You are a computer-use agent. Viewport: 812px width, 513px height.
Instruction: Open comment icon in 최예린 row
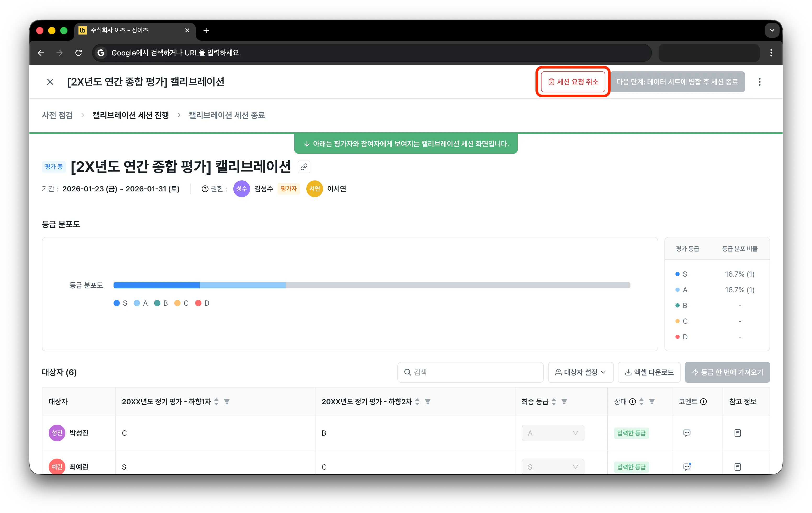pyautogui.click(x=686, y=466)
